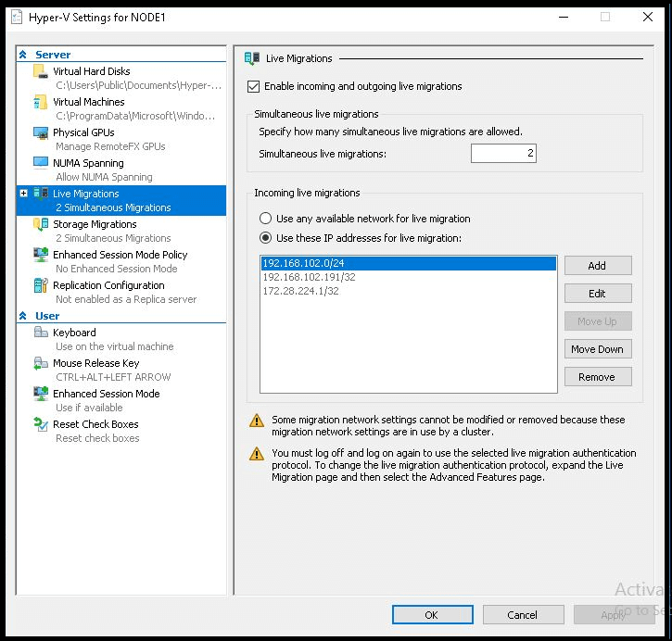Screen dimensions: 672x641
Task: Click the user Enhanced Session Mode icon
Action: (x=40, y=394)
